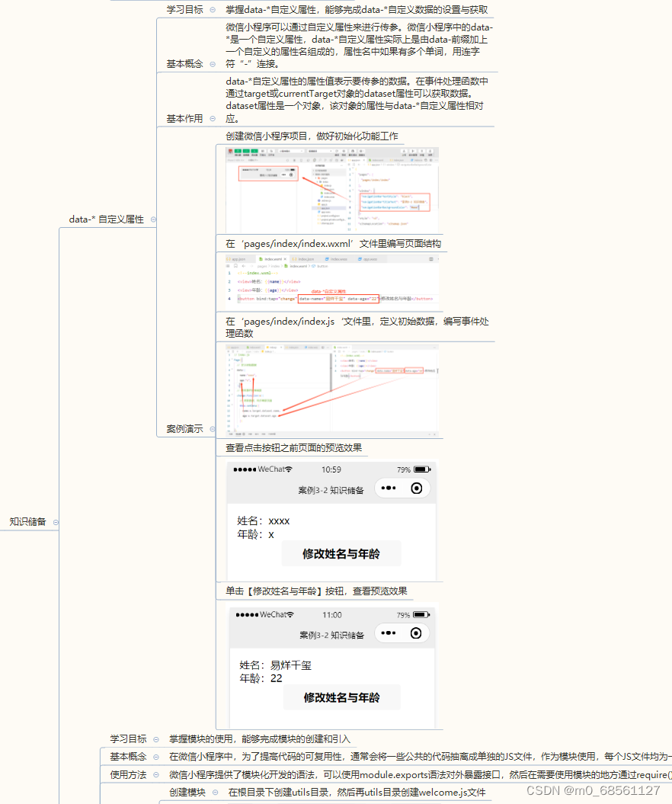Select the 知识储备 root node

[x=27, y=521]
